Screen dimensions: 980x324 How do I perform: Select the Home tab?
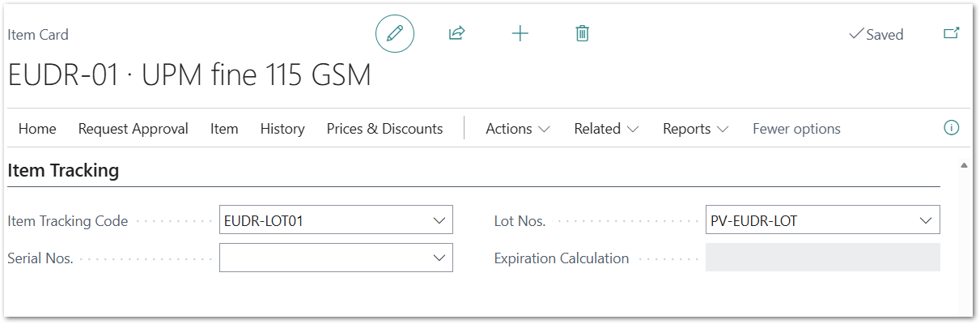coord(37,129)
